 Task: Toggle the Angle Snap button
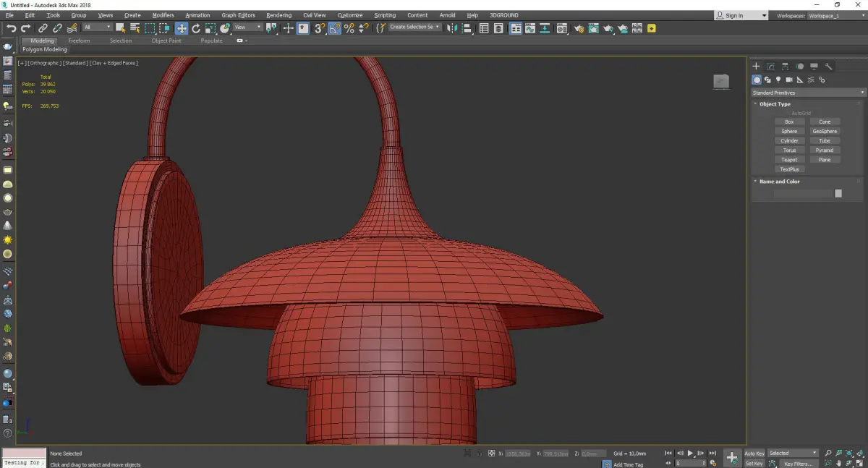click(335, 28)
